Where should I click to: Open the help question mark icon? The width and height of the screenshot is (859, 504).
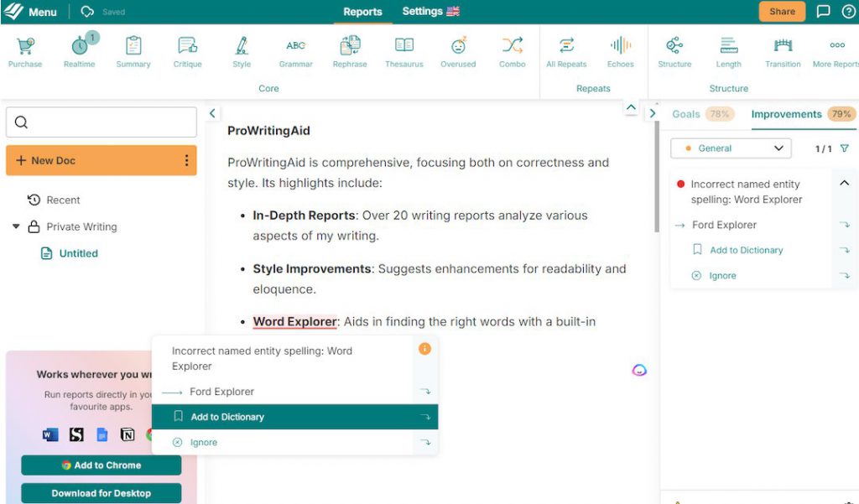848,12
